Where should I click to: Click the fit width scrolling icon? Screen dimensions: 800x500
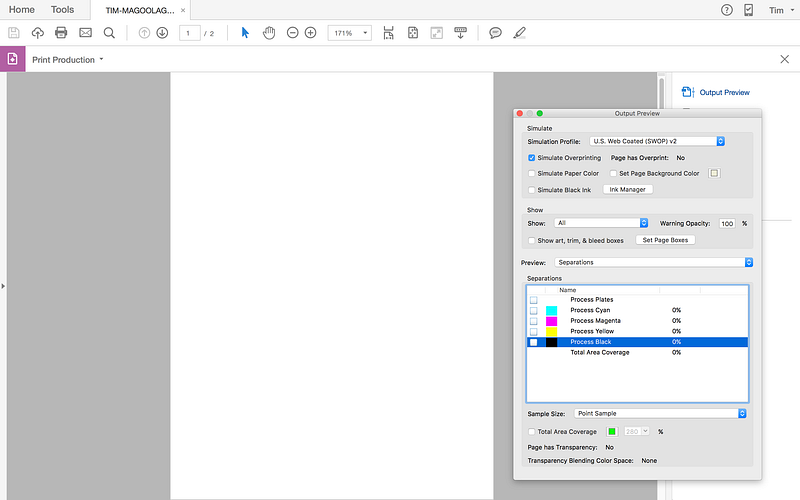click(389, 33)
